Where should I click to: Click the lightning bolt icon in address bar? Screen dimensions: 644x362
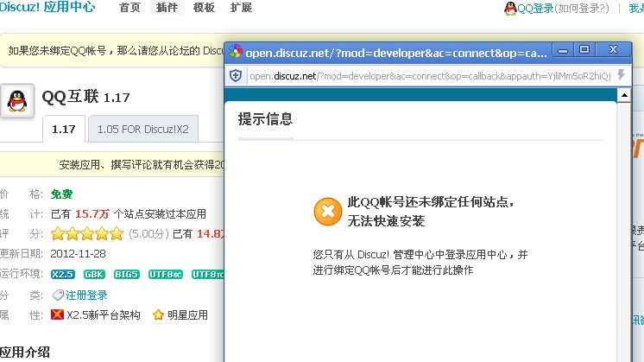coord(621,75)
